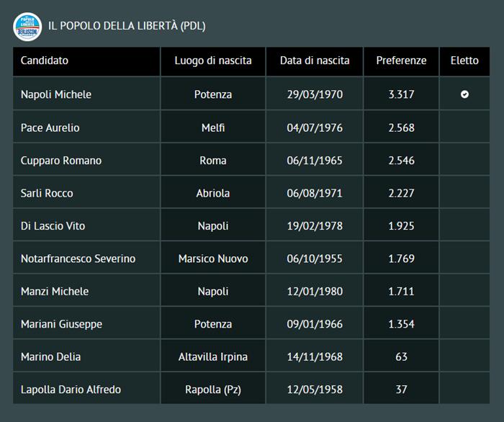
Task: Click birthplace Marsico Nuovo cell
Action: coord(213,259)
